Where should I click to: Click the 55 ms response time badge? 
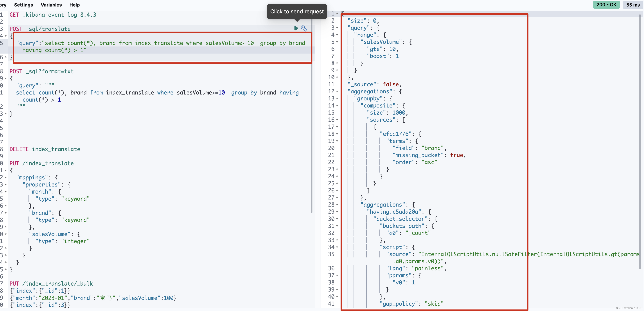point(633,5)
